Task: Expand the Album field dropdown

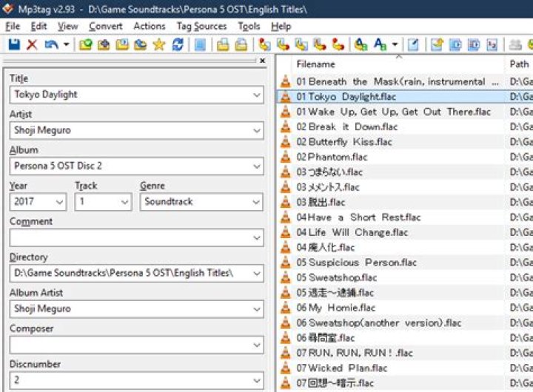Action: (257, 166)
